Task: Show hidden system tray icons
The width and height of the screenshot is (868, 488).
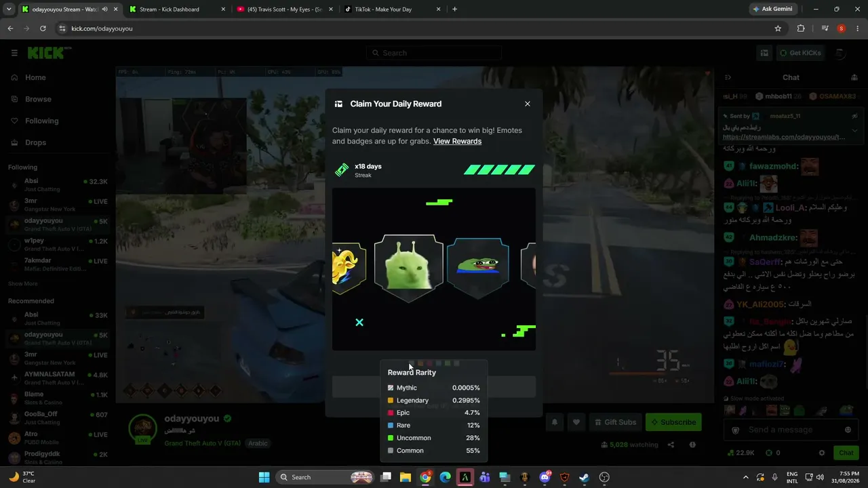Action: tap(746, 477)
